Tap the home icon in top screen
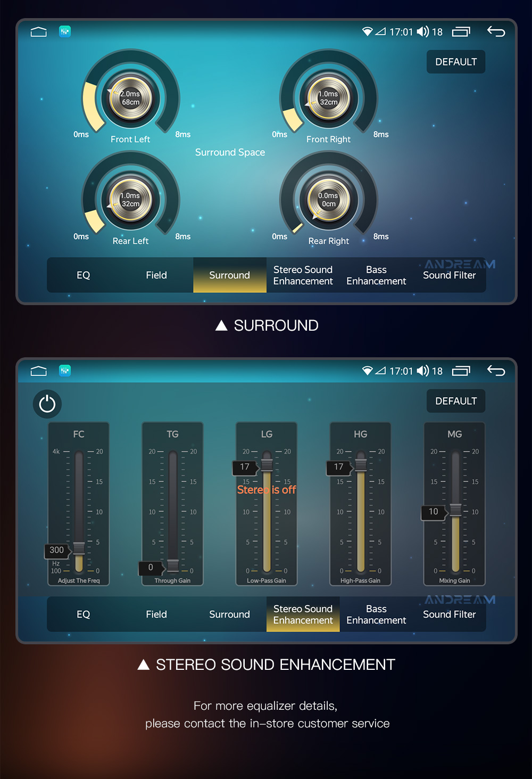 (39, 32)
